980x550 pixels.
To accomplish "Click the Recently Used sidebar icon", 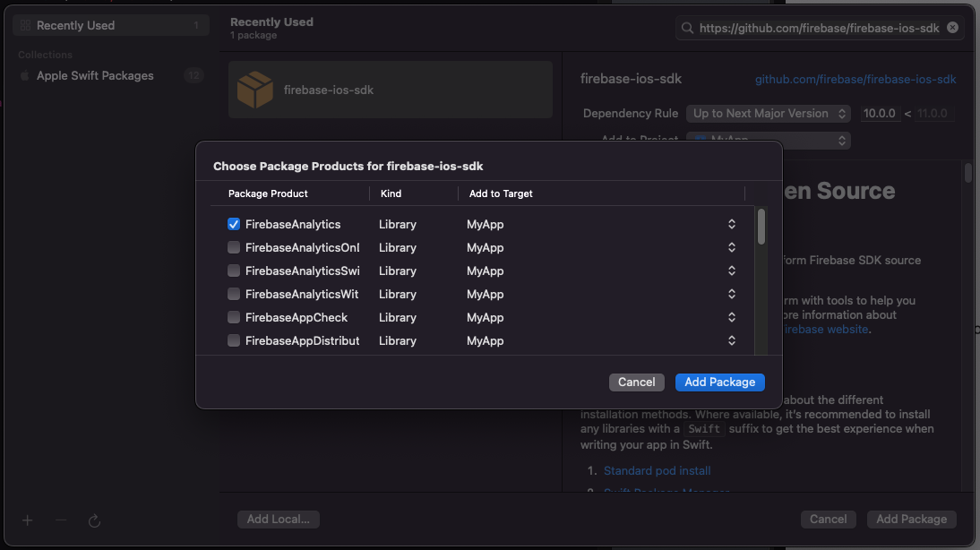I will coord(25,26).
